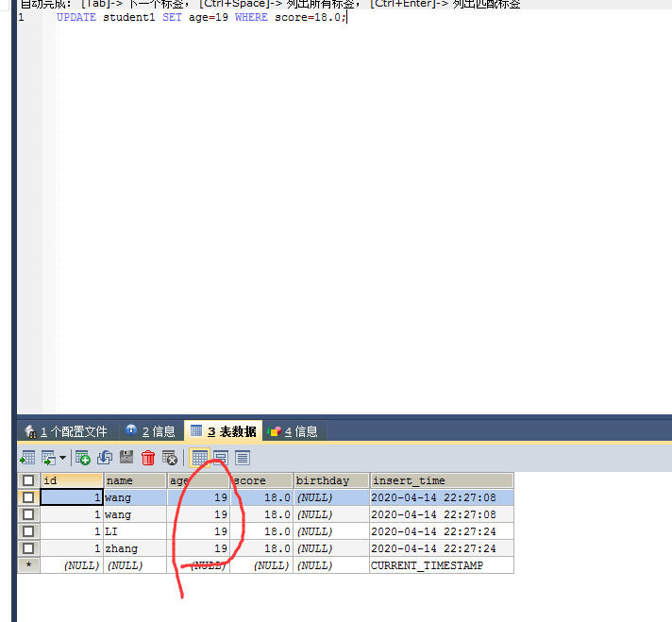Click the (NULL) birthday cell in LI row
This screenshot has height=622, width=672.
(x=331, y=531)
